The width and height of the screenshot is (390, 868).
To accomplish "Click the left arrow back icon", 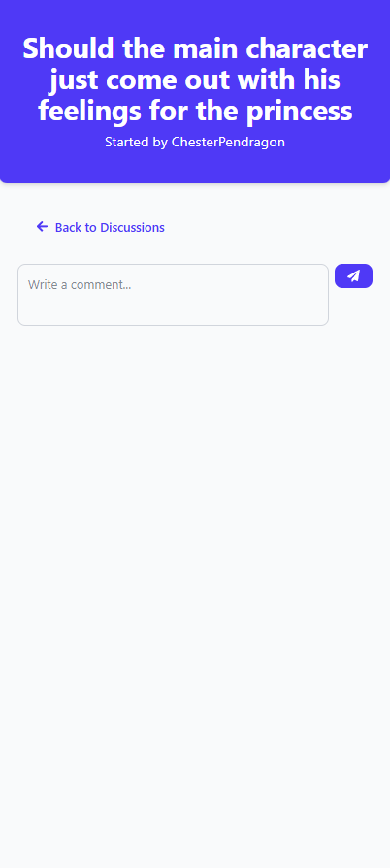I will [42, 226].
